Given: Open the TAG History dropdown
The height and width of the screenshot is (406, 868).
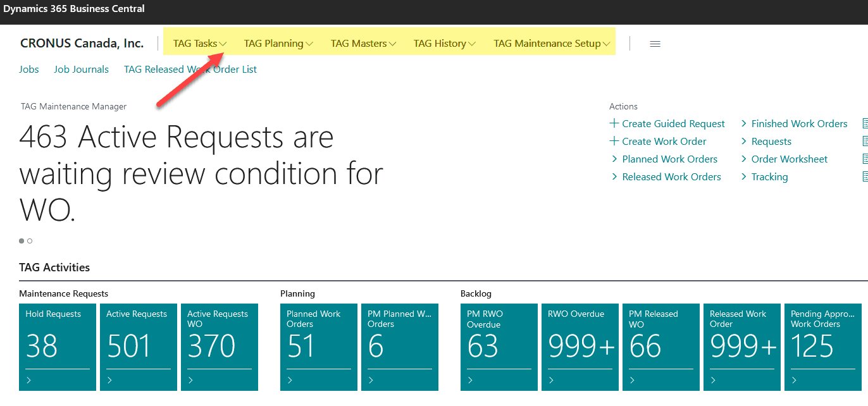Looking at the screenshot, I should click(x=445, y=44).
